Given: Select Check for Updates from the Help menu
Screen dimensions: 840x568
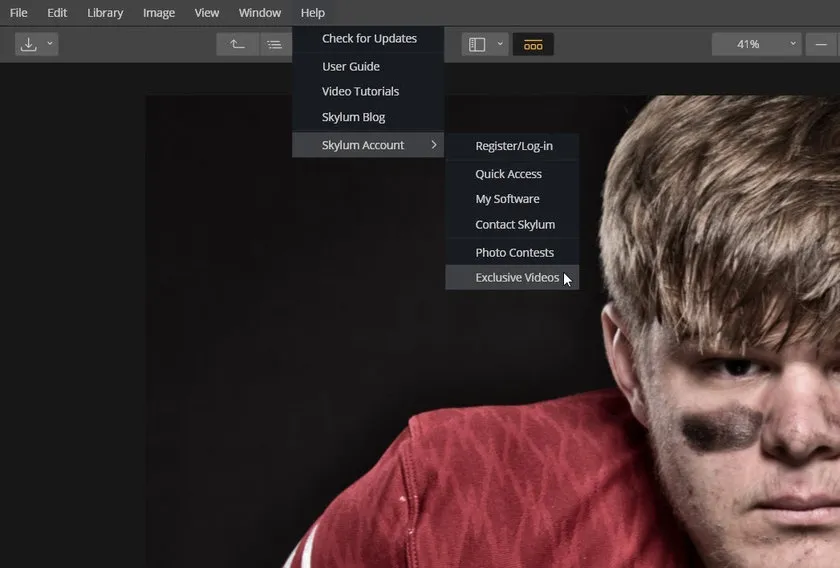Looking at the screenshot, I should point(369,39).
